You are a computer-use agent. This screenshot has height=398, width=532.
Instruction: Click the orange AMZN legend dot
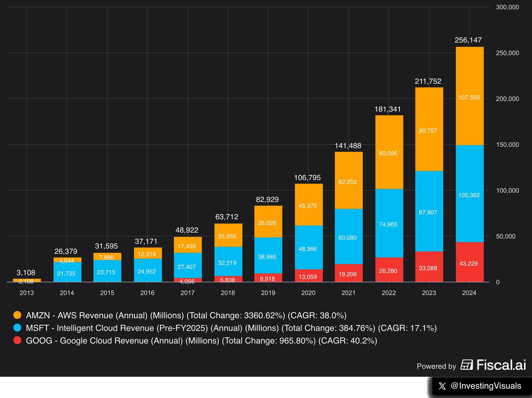tap(17, 315)
